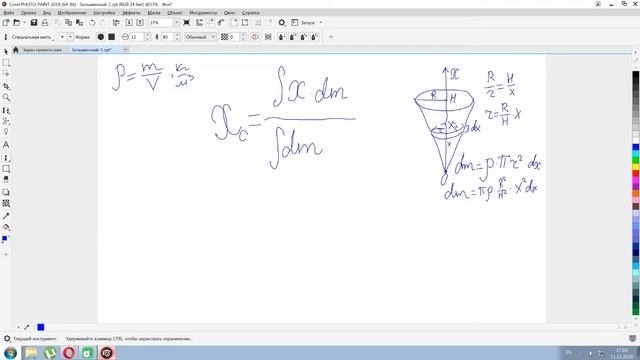Image resolution: width=640 pixels, height=360 pixels.
Task: Select the Rectangle Mask tool
Action: [x=6, y=63]
